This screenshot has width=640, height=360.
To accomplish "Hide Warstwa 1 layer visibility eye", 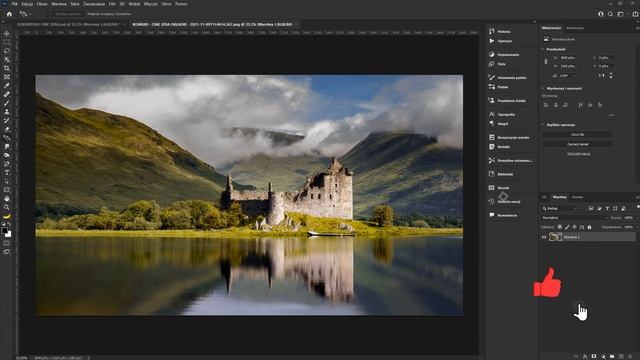I will pos(544,237).
